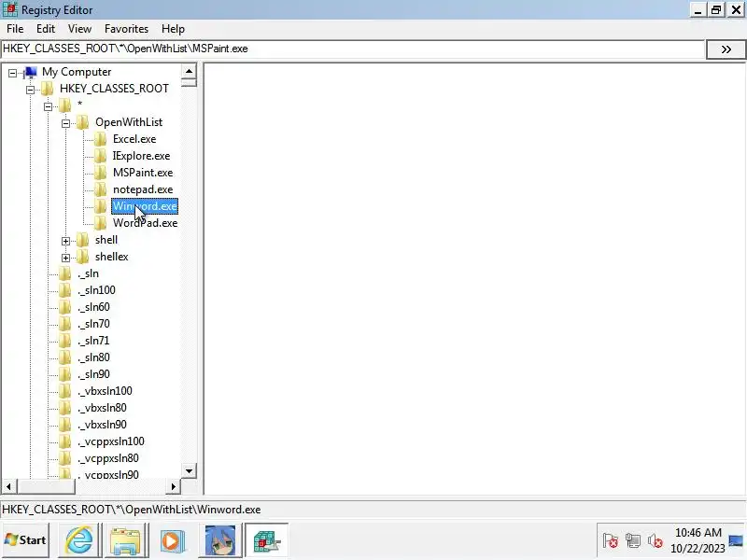The image size is (747, 560).
Task: Click the network tray icon
Action: coord(633,541)
